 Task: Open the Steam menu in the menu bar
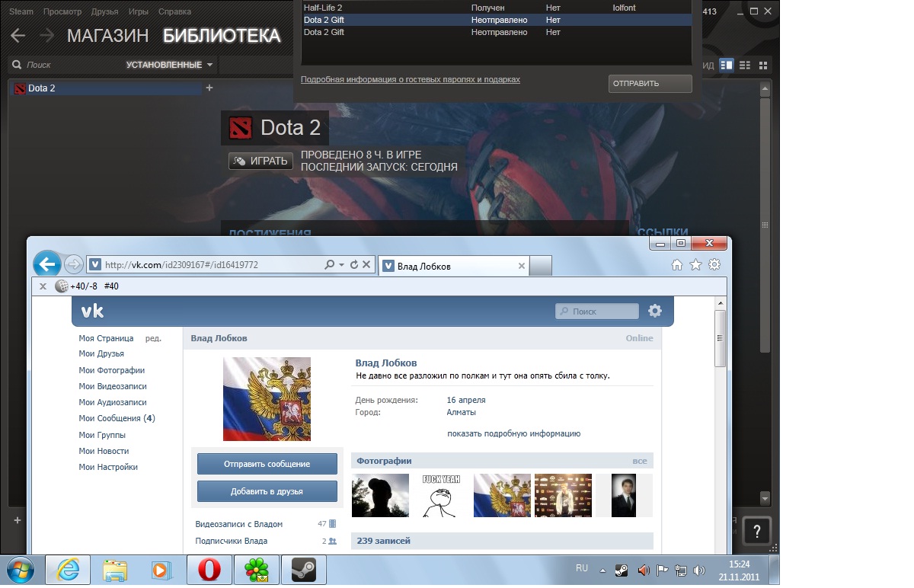(21, 11)
